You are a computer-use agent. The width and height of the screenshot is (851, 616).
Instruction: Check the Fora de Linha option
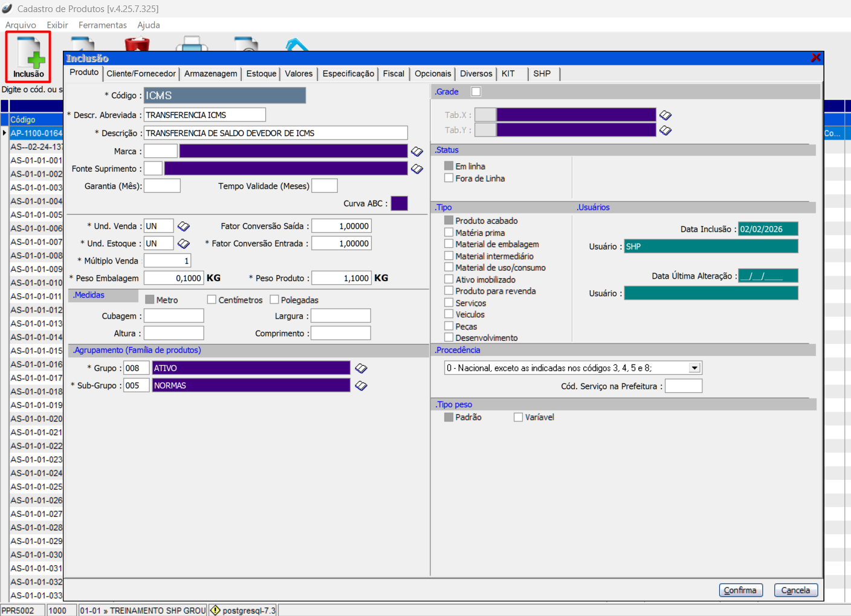(x=449, y=178)
